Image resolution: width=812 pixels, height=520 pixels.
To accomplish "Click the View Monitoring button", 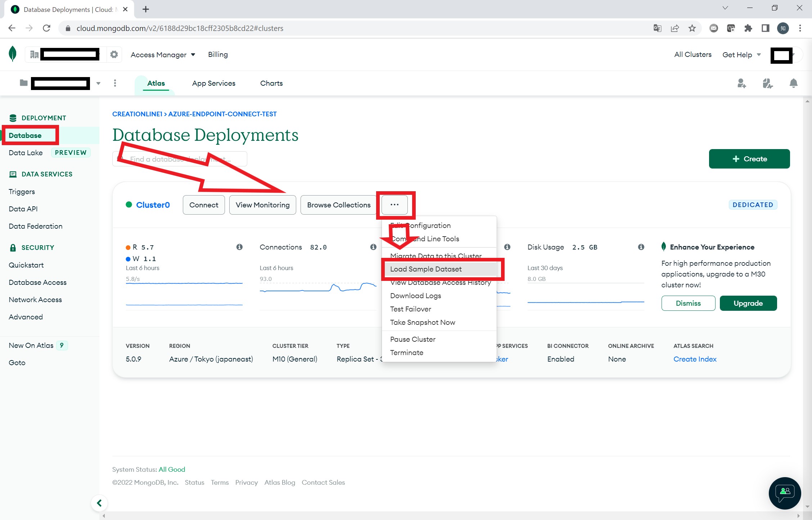I will click(x=262, y=205).
